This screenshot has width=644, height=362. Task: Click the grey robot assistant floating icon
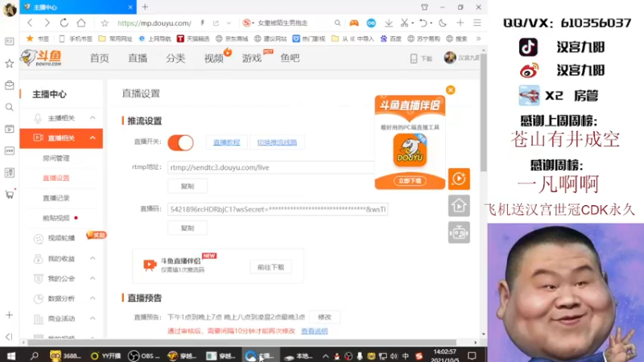[459, 232]
